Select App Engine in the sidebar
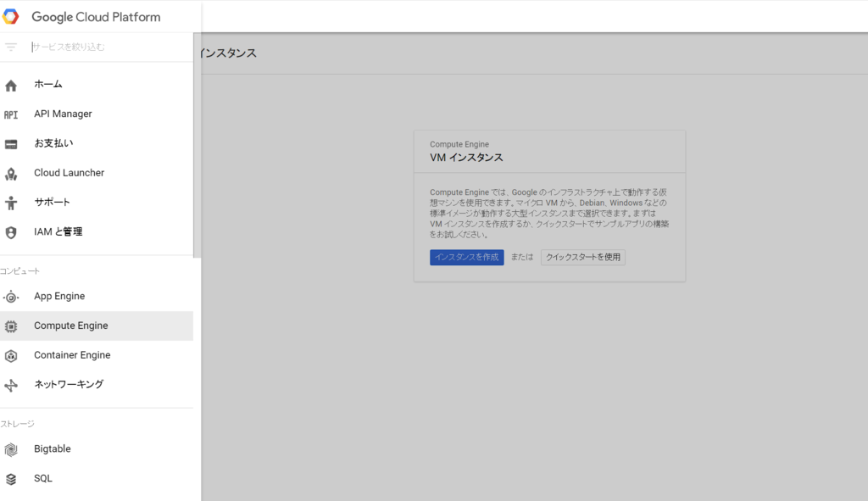 click(x=97, y=296)
